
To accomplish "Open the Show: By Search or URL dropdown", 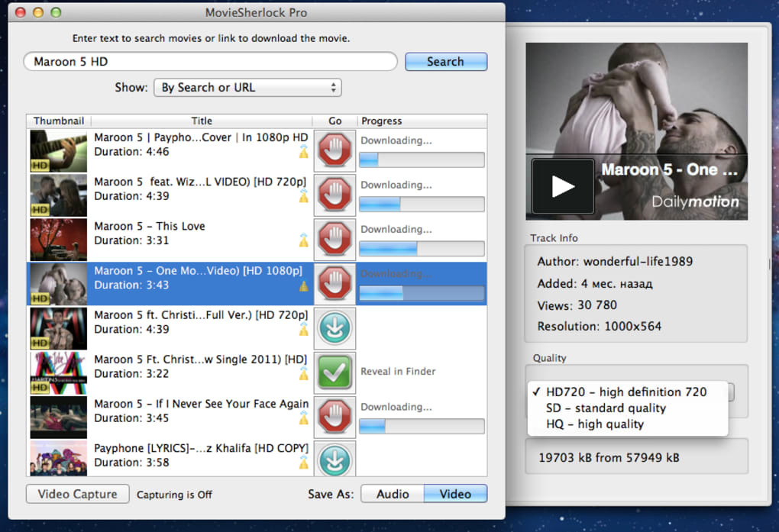I will point(247,88).
